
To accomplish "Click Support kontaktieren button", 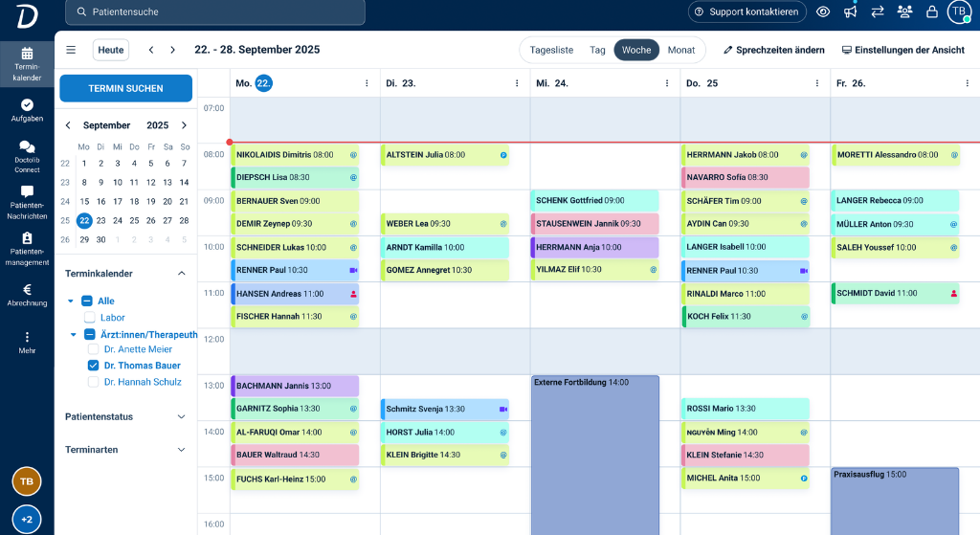I will pos(746,11).
